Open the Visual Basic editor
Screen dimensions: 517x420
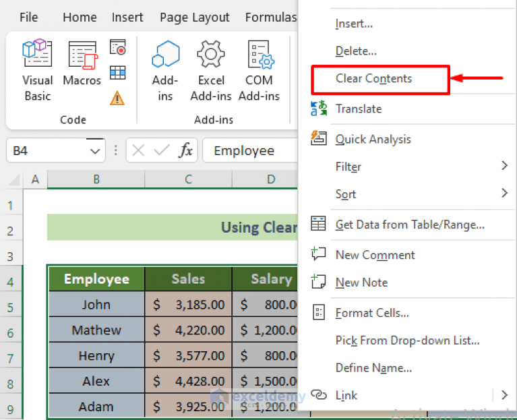pyautogui.click(x=37, y=71)
